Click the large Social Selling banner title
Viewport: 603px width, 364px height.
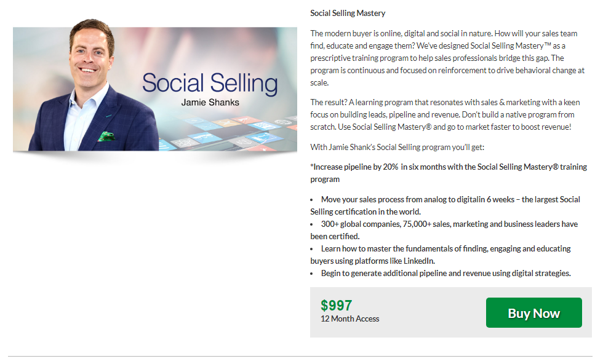pos(209,83)
